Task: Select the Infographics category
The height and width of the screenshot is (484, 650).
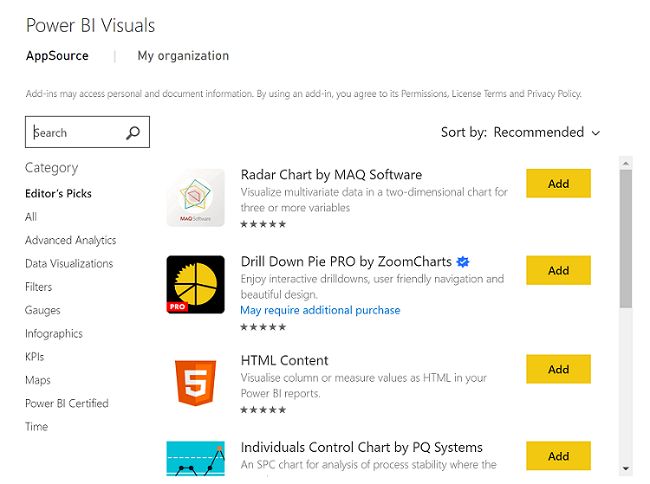Action: click(x=54, y=333)
